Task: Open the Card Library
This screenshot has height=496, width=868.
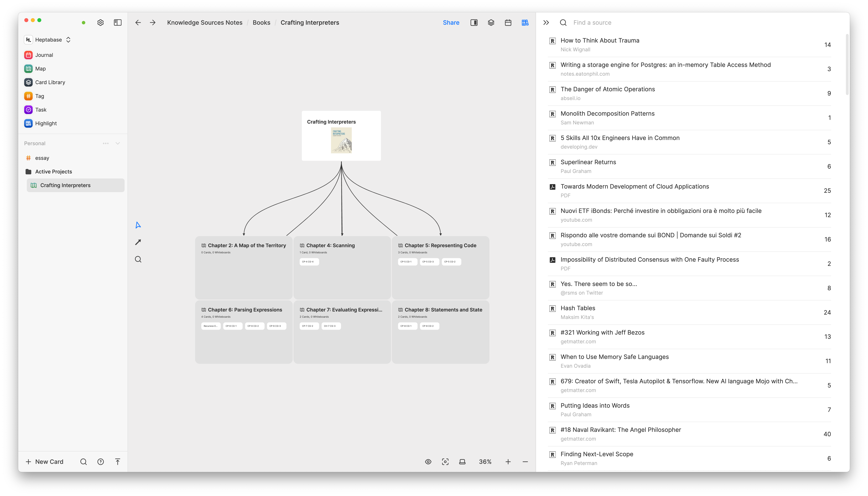Action: pos(50,82)
